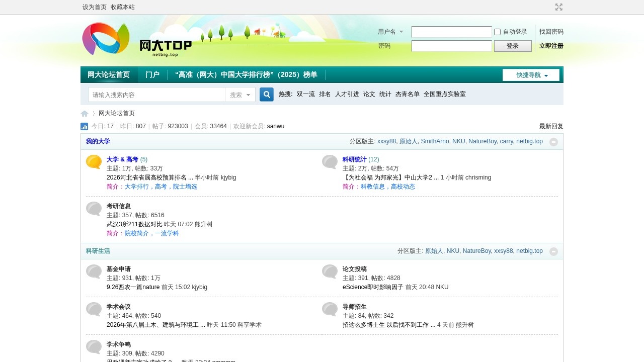The height and width of the screenshot is (362, 644).
Task: Click the 立即注册 link
Action: click(x=551, y=46)
